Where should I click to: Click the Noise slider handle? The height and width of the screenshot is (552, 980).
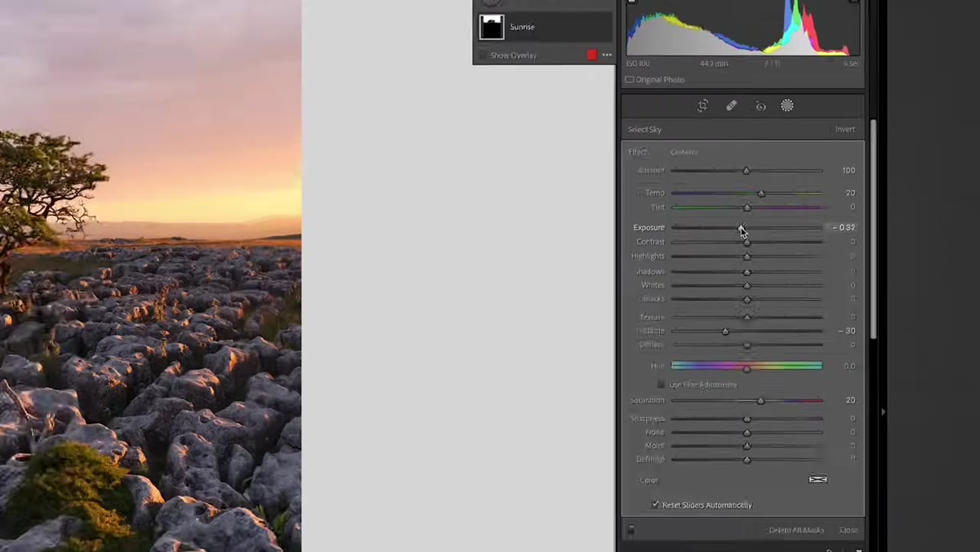click(746, 433)
